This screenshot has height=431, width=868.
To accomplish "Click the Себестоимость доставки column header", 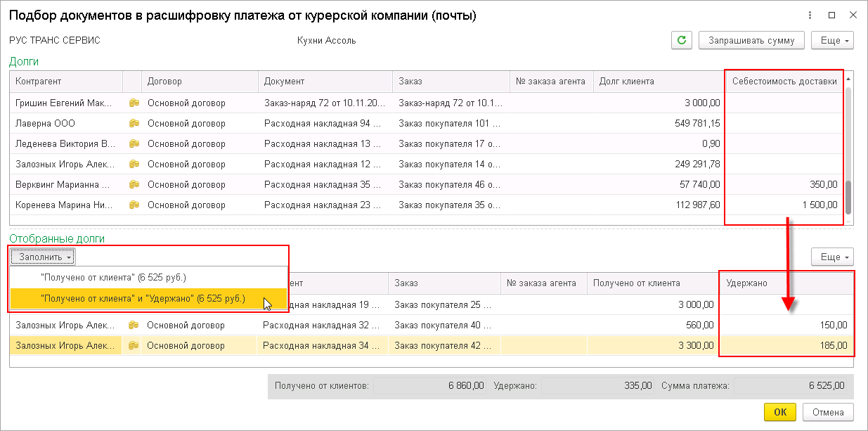I will (x=784, y=82).
